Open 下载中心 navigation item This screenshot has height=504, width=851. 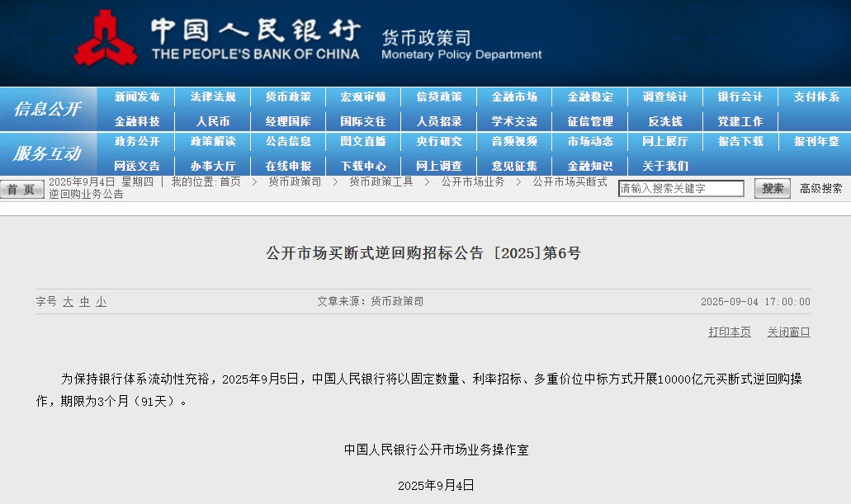(x=363, y=166)
